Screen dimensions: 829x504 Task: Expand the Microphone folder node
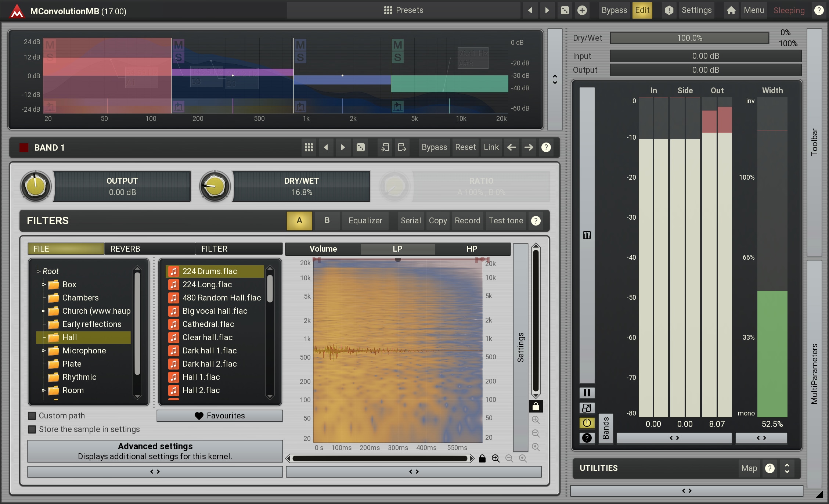click(x=43, y=351)
